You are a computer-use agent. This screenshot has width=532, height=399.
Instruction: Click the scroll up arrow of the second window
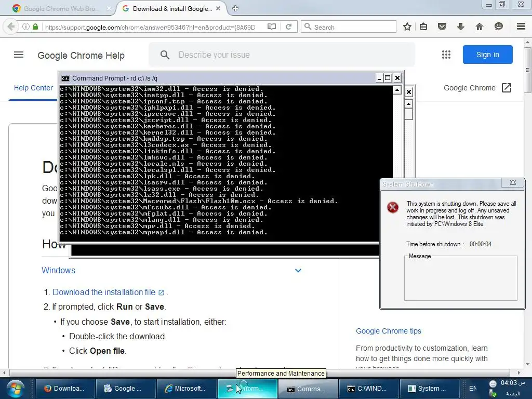408,103
